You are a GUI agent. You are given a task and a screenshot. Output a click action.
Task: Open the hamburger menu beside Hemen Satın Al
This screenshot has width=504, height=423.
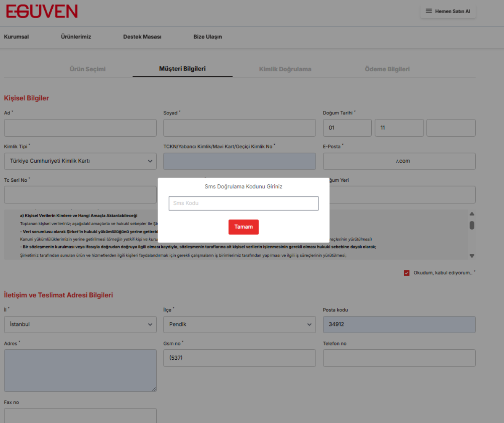[x=429, y=11]
